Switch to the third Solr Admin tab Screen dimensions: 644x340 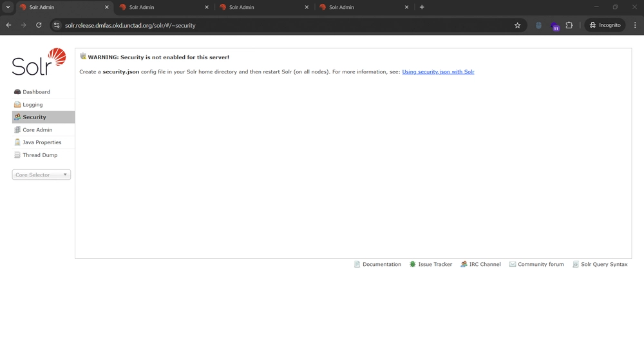coord(264,7)
